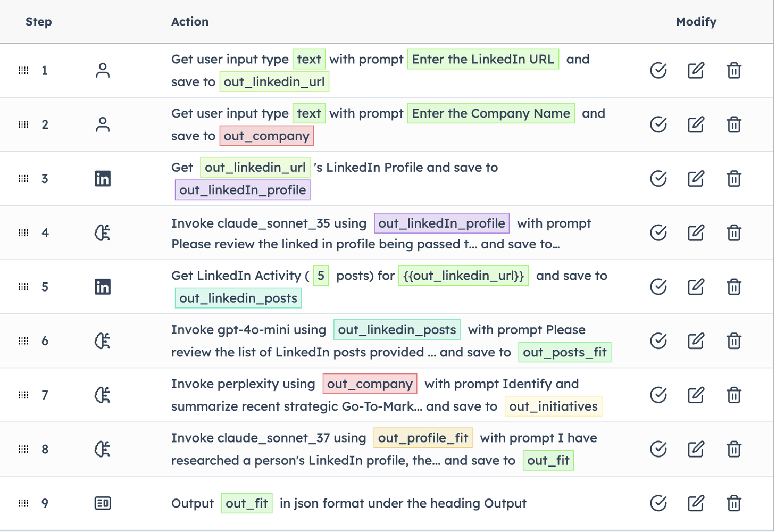
Task: Open the editor for step 5
Action: tap(696, 287)
